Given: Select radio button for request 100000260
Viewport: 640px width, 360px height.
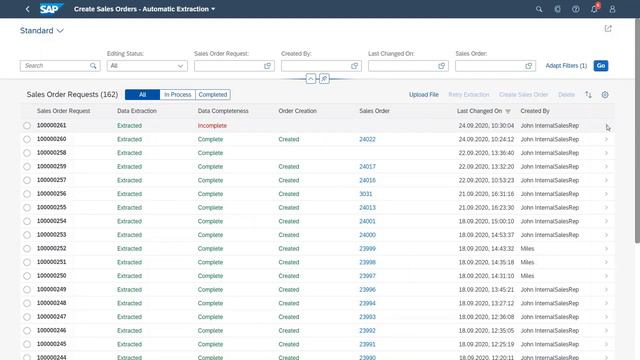Looking at the screenshot, I should [27, 140].
